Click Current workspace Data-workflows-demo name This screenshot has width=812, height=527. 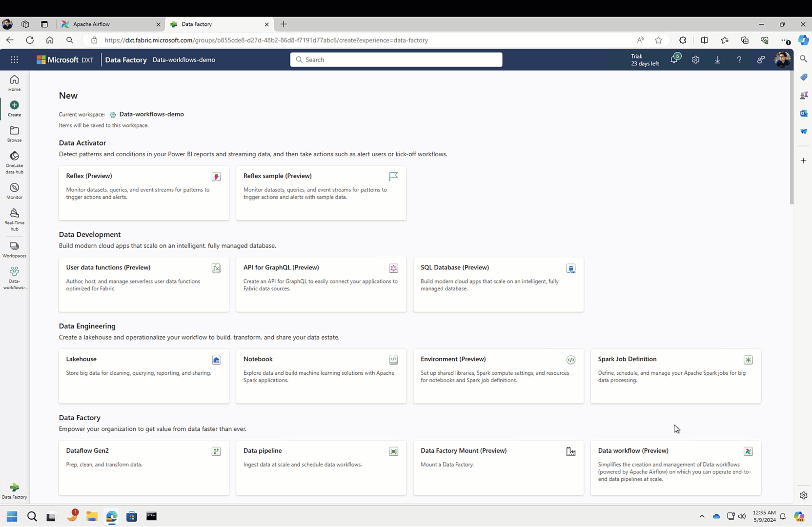(151, 114)
